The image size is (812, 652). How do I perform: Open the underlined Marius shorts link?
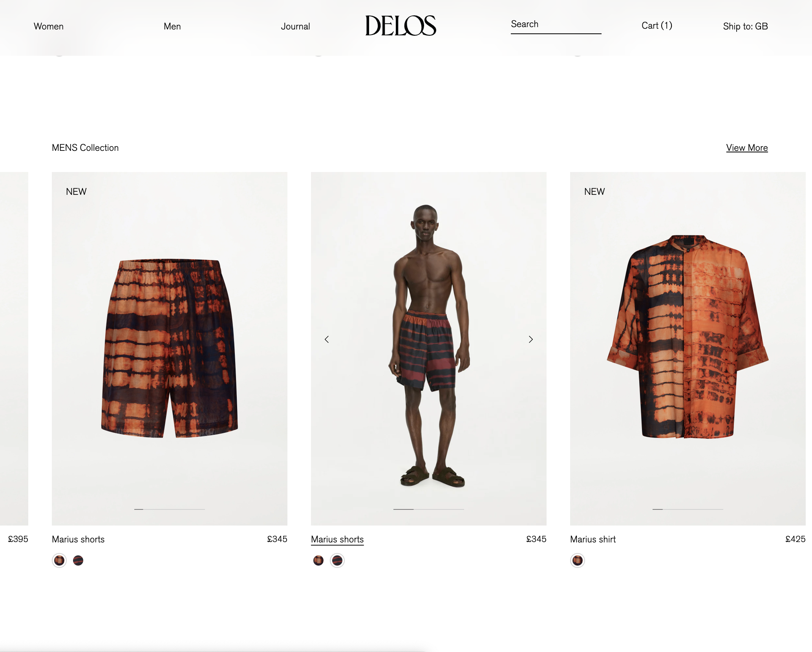tap(337, 539)
